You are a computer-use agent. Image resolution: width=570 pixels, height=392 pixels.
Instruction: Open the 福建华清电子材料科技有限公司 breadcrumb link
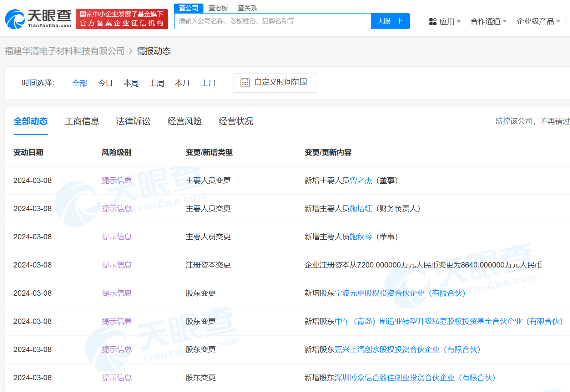click(x=65, y=51)
